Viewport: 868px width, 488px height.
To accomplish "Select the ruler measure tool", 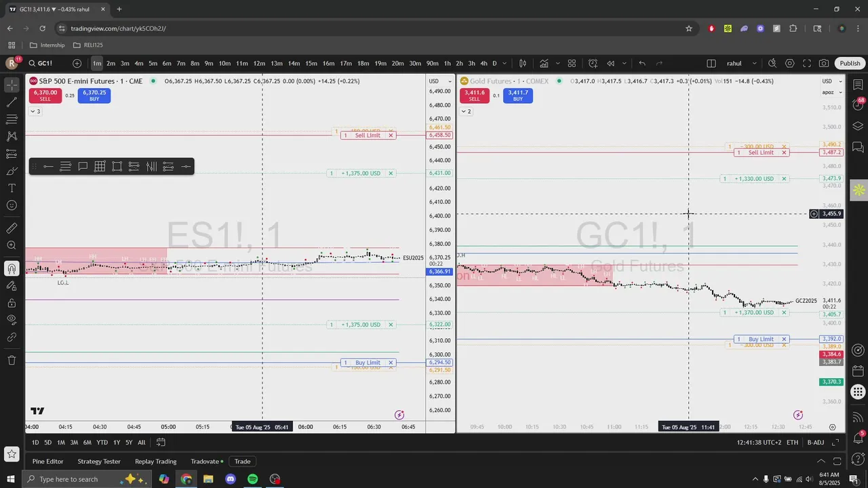I will click(x=12, y=228).
